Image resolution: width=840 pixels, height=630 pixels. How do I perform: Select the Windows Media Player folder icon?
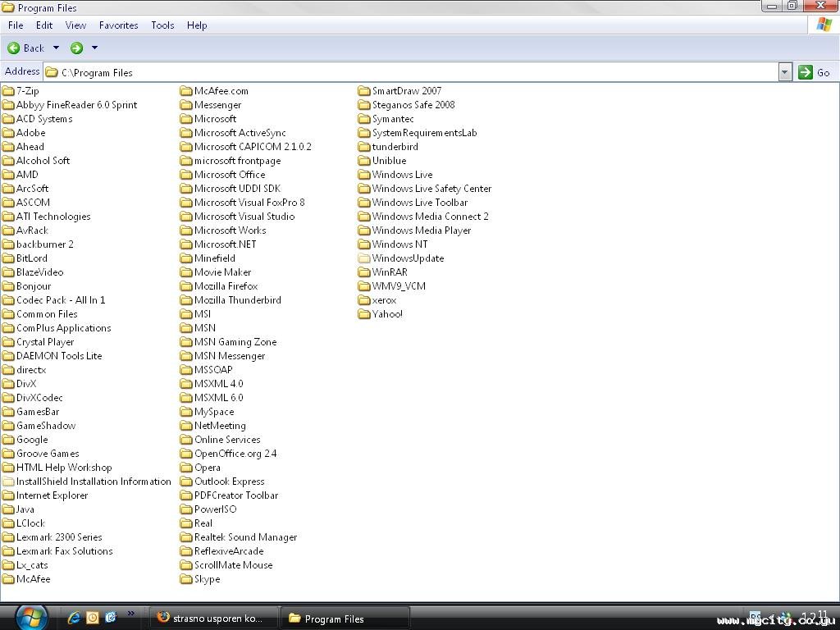coord(363,231)
